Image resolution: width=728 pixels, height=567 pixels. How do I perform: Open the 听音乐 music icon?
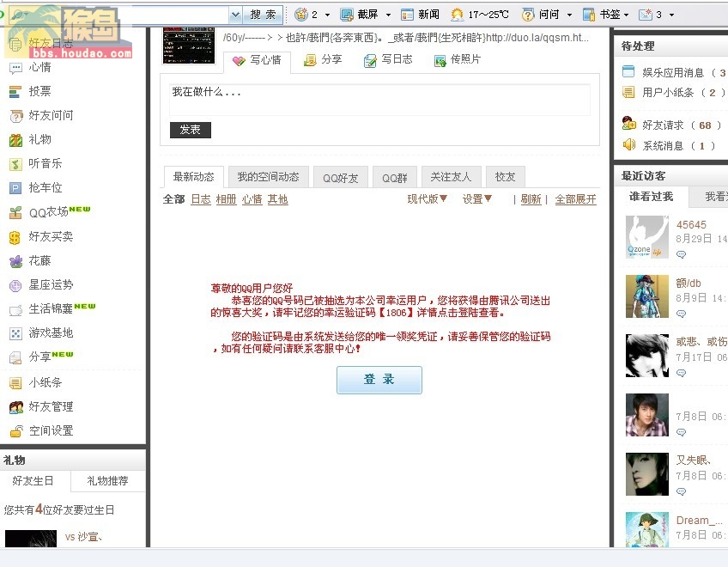point(15,164)
